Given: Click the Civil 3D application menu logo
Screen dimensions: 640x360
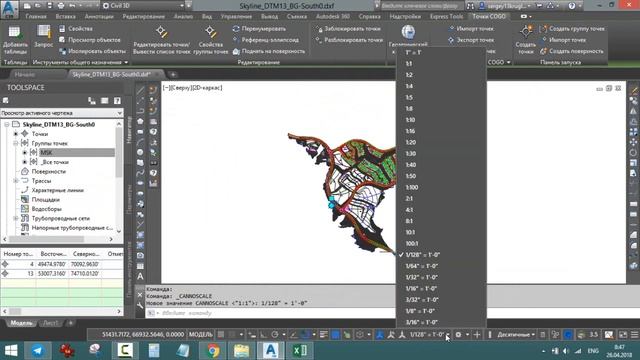Looking at the screenshot, I should (x=9, y=9).
